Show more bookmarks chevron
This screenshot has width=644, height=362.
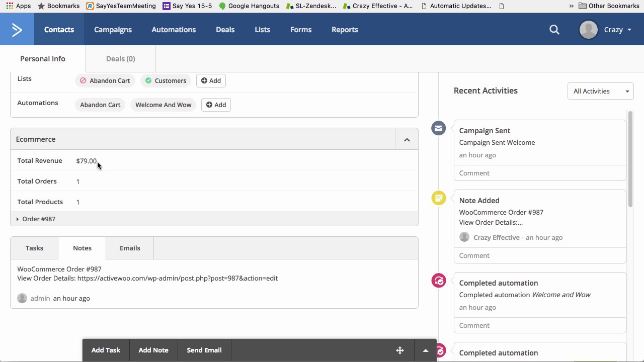[x=571, y=6]
